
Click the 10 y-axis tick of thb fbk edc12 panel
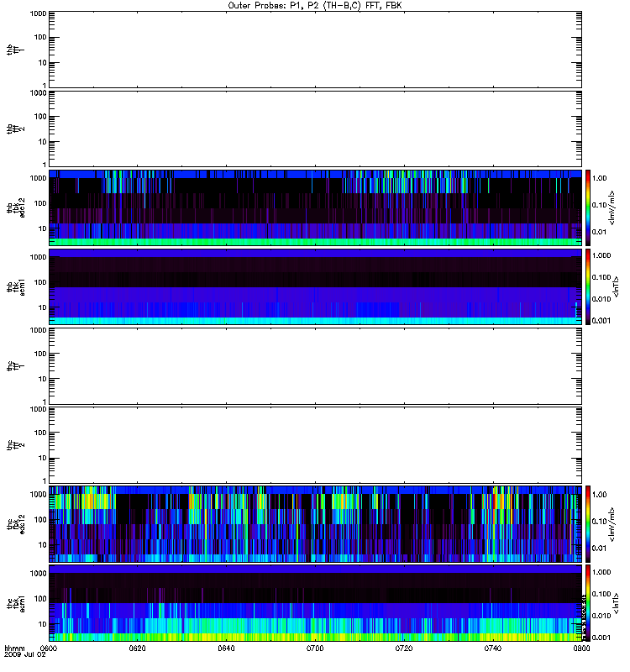click(43, 228)
